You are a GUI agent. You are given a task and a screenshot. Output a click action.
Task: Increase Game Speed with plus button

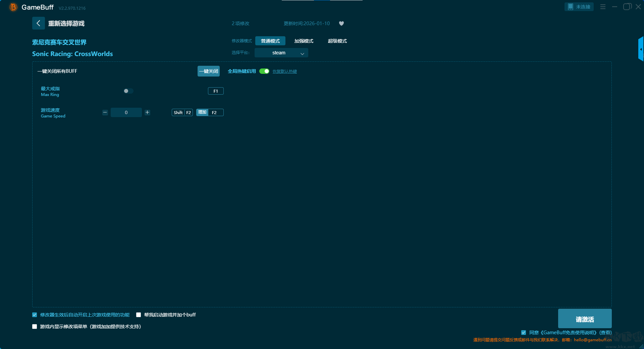click(147, 112)
